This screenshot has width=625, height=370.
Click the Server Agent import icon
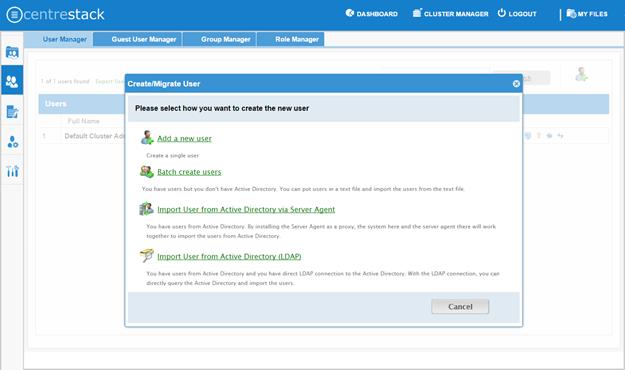(146, 209)
